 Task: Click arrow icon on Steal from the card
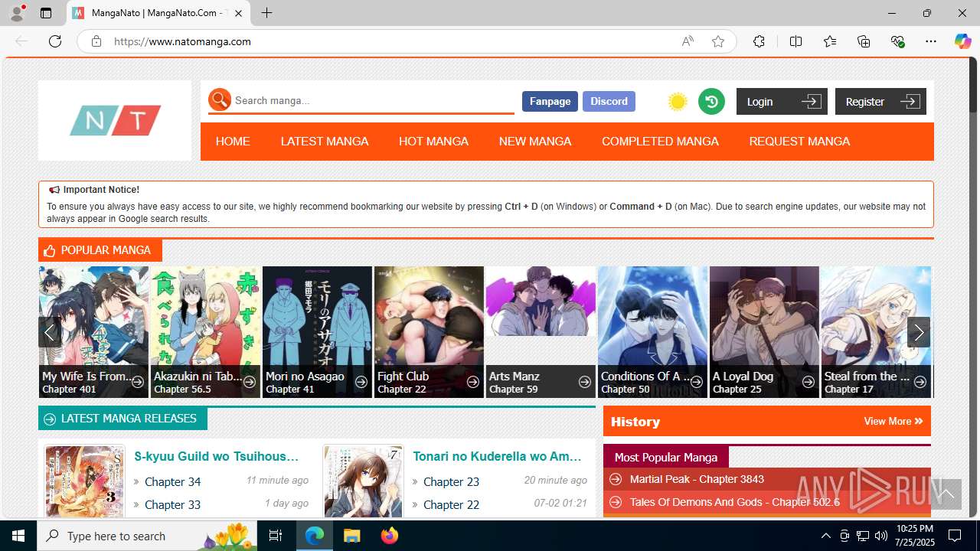pyautogui.click(x=920, y=382)
